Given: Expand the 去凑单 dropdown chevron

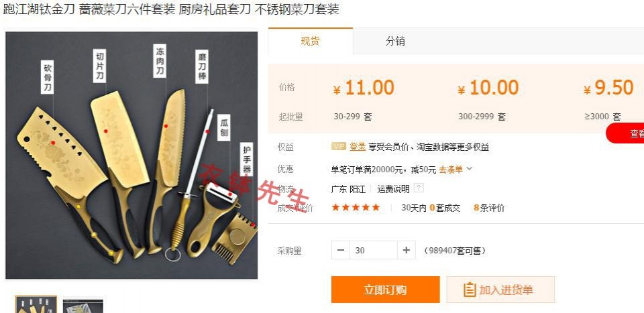Looking at the screenshot, I should pos(470,169).
